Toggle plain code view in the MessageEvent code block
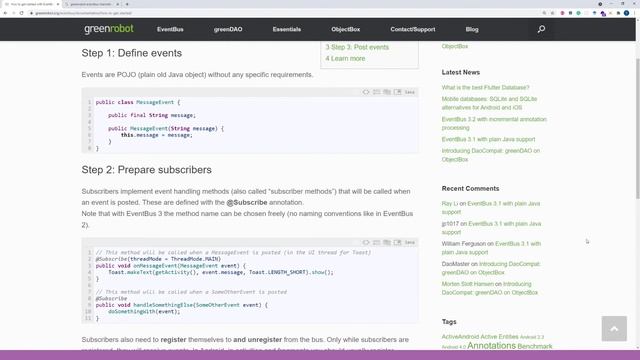 point(366,92)
